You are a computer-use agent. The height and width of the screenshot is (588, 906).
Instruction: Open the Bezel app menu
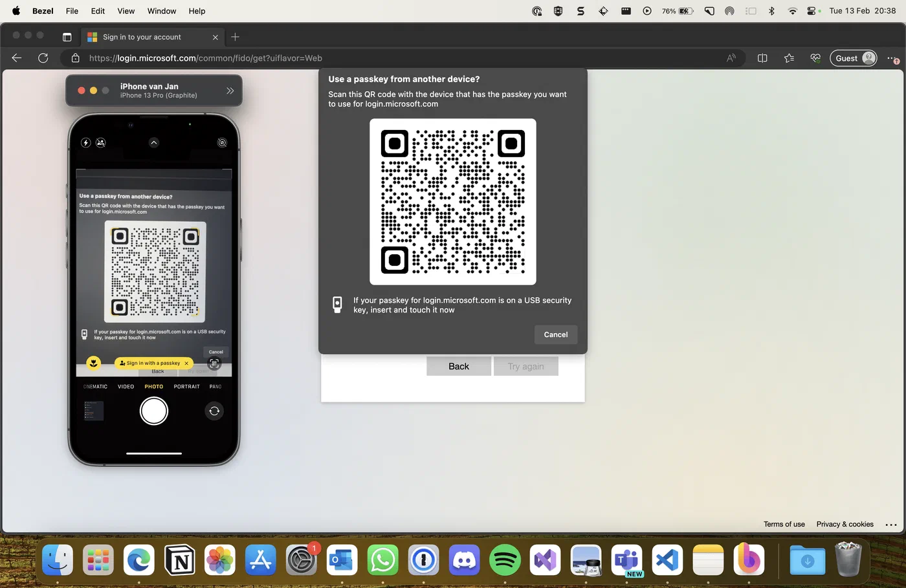tap(43, 11)
